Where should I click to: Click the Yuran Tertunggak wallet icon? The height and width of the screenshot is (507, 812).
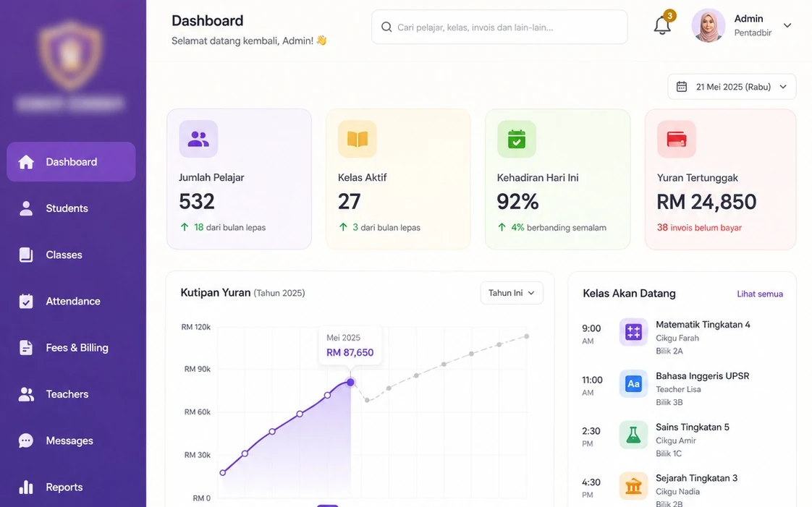point(677,139)
